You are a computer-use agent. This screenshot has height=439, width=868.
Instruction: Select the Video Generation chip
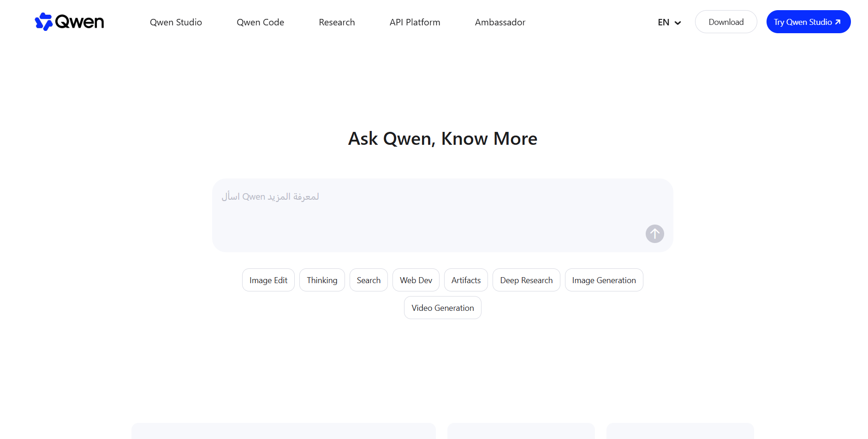pyautogui.click(x=443, y=308)
